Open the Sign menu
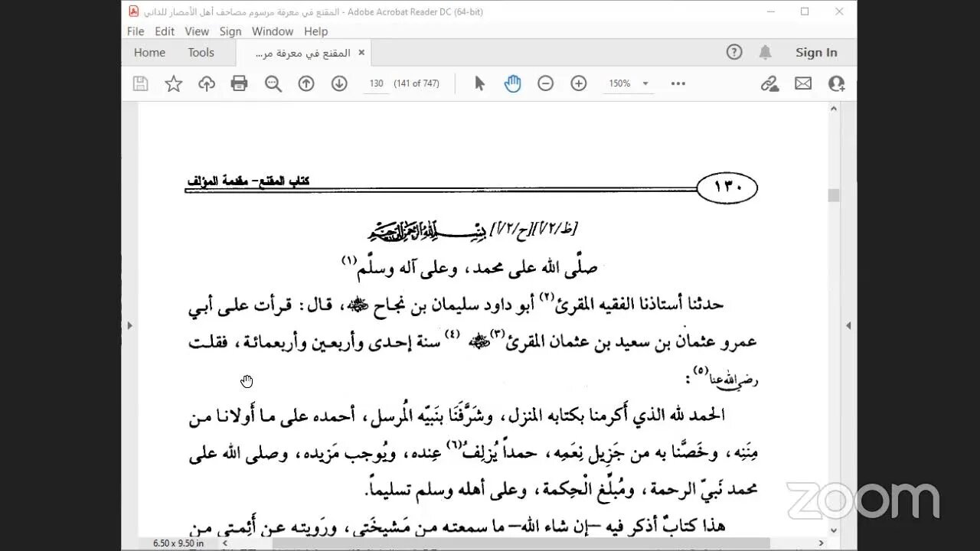Viewport: 980px width, 551px height. point(230,31)
